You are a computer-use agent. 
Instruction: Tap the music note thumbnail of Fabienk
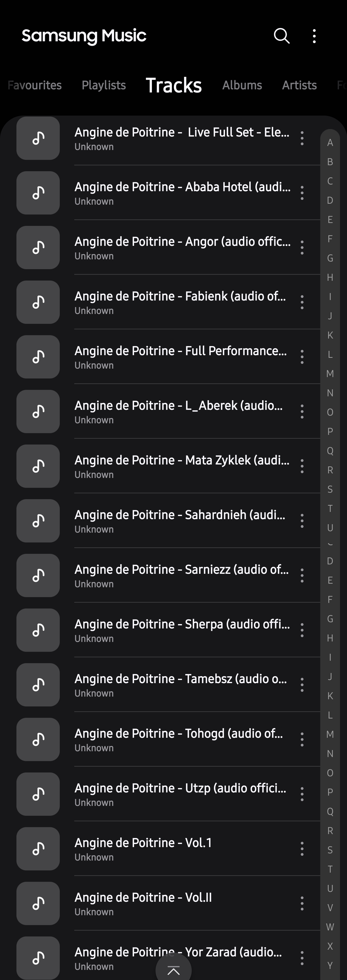pyautogui.click(x=38, y=302)
